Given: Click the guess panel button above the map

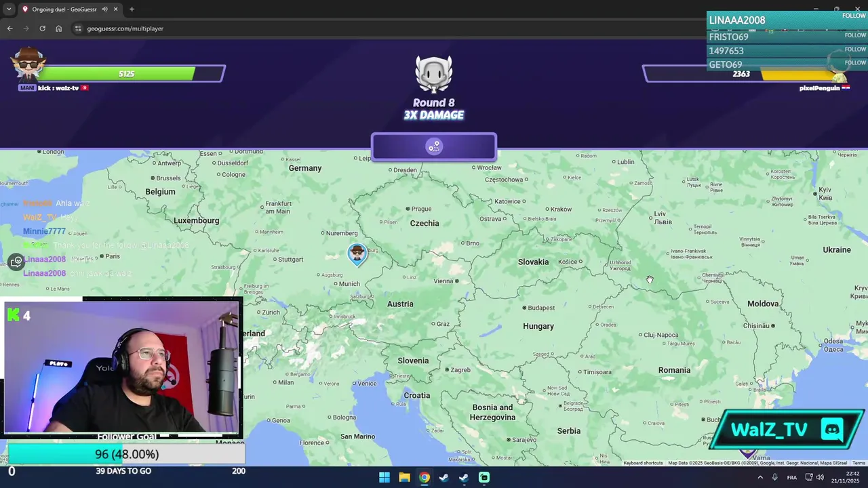Looking at the screenshot, I should pos(434,146).
